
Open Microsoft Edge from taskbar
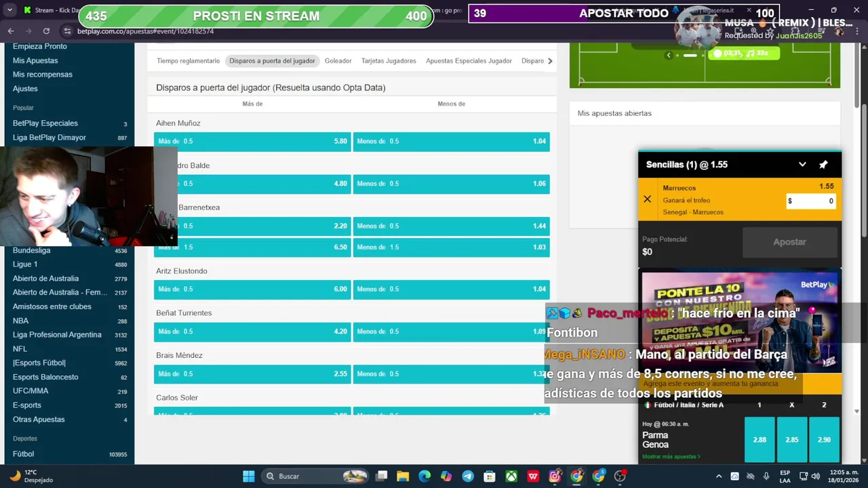pos(425,476)
